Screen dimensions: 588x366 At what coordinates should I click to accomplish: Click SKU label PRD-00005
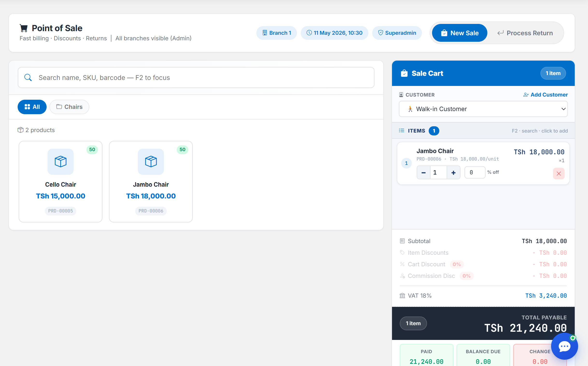pos(61,211)
